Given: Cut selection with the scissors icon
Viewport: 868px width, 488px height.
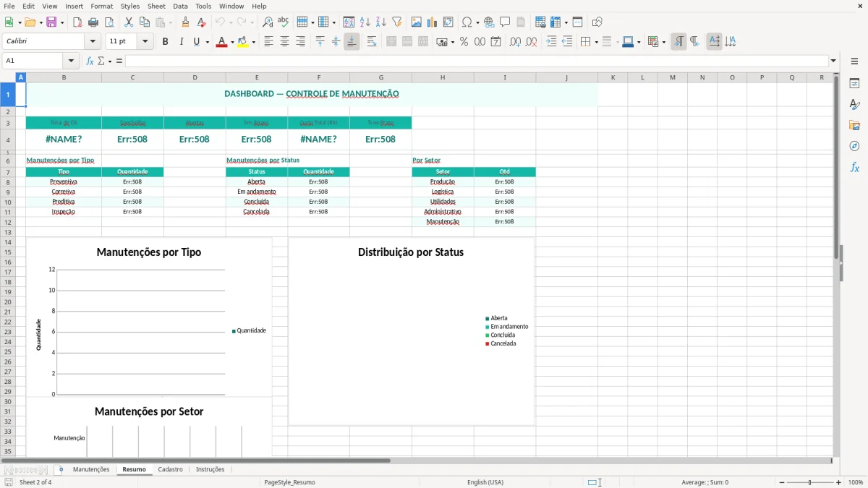Looking at the screenshot, I should [129, 22].
